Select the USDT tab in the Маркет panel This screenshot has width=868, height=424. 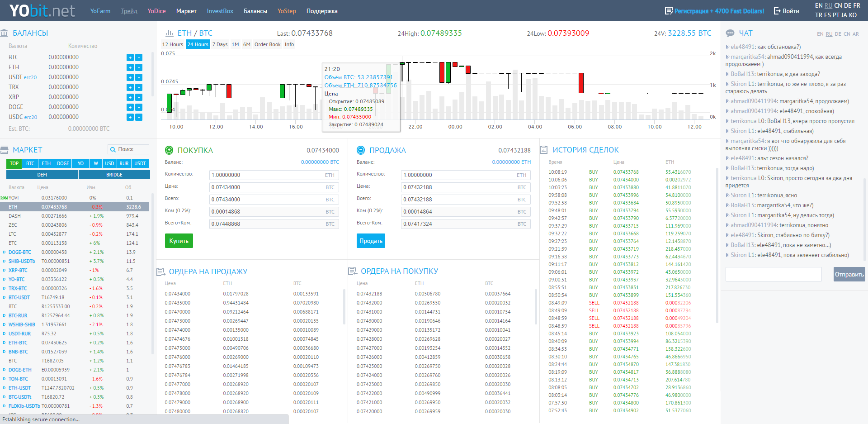click(x=140, y=163)
